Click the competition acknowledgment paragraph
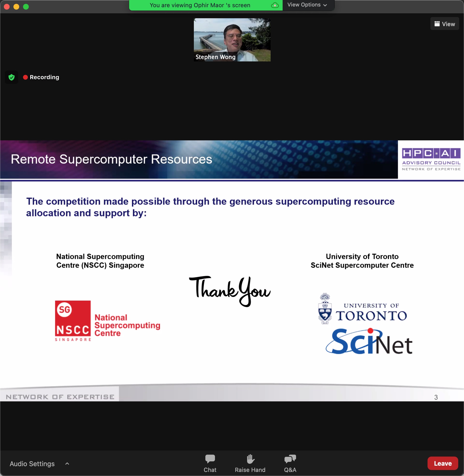This screenshot has height=476, width=464. (210, 207)
